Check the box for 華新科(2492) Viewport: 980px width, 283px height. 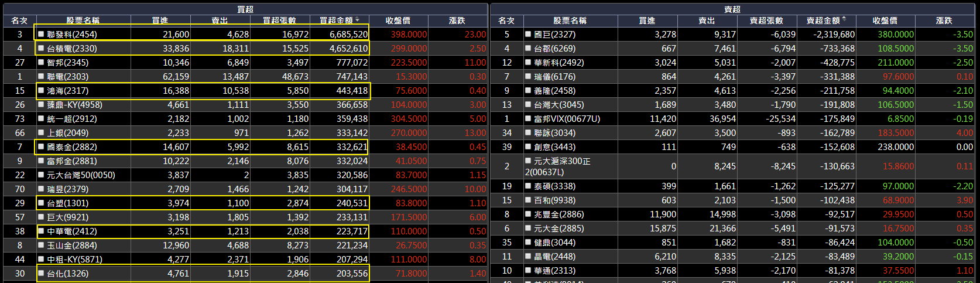pos(528,62)
